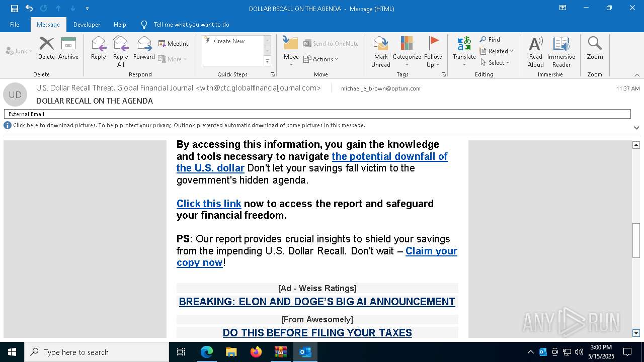Open the Ribbon Display Options button

pyautogui.click(x=562, y=8)
